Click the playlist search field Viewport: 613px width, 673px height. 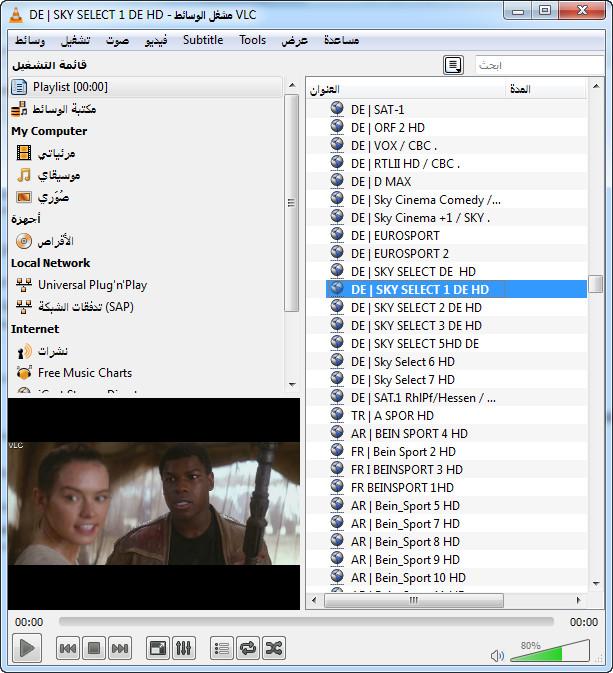coord(539,65)
